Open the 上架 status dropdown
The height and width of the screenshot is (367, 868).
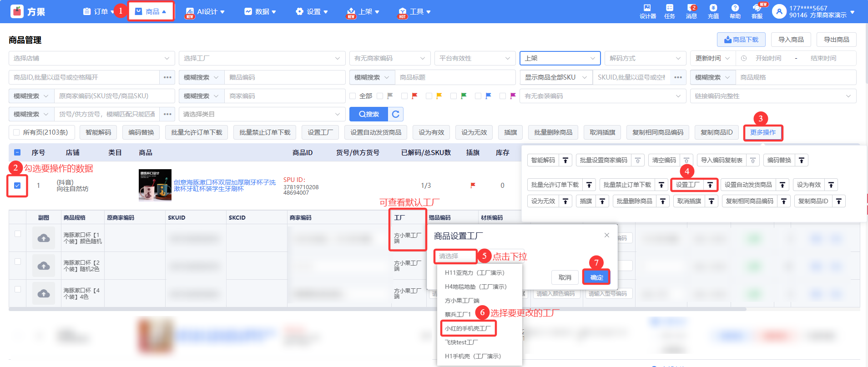pos(560,58)
